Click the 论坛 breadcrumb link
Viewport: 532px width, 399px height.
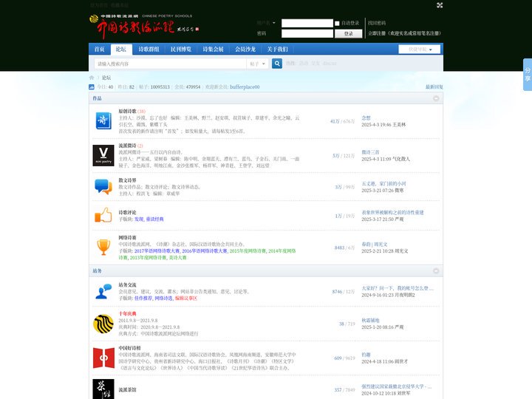coord(106,78)
